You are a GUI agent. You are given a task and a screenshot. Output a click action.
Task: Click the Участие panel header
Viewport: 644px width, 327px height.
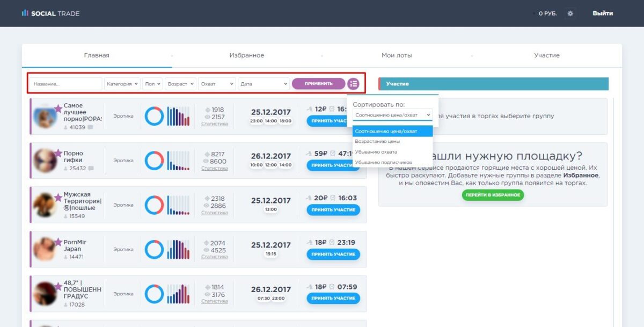[494, 84]
